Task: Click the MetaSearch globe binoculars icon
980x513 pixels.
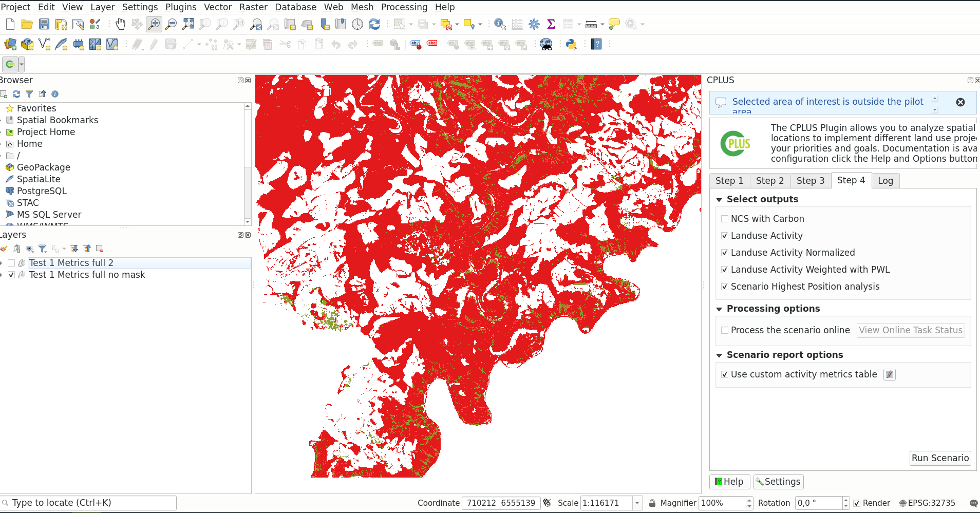Action: click(546, 44)
